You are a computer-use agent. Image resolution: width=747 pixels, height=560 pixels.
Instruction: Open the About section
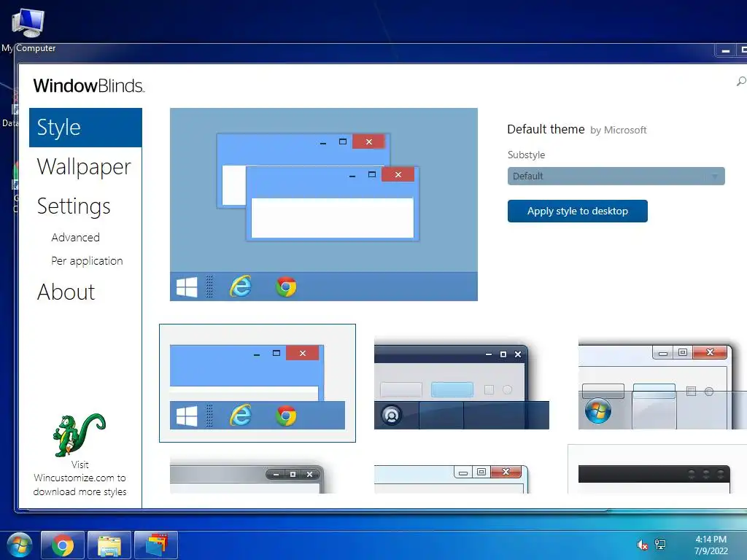(x=66, y=292)
